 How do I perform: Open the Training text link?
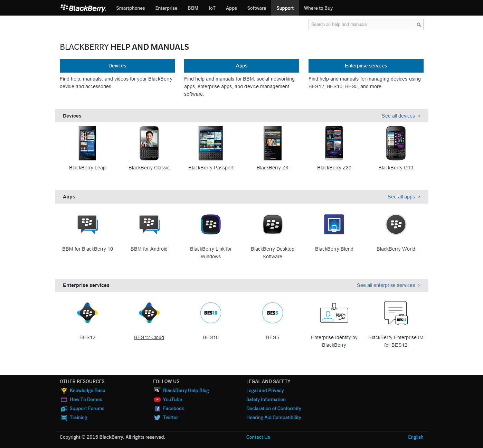(78, 417)
